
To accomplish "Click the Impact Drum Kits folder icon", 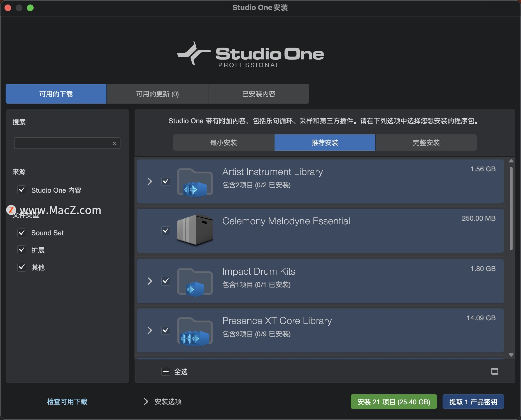I will coord(195,282).
